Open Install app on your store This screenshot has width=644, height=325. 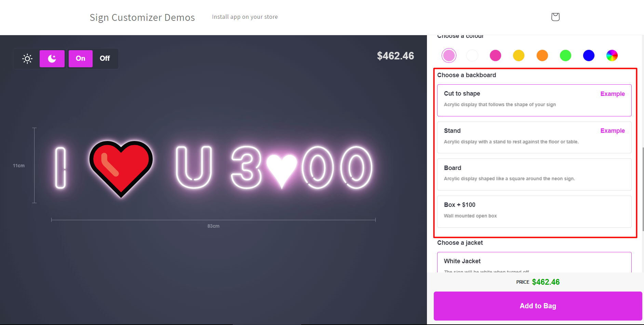245,17
